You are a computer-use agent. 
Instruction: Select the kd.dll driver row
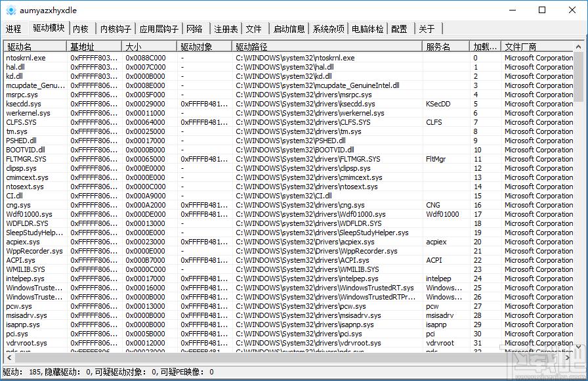pos(289,76)
